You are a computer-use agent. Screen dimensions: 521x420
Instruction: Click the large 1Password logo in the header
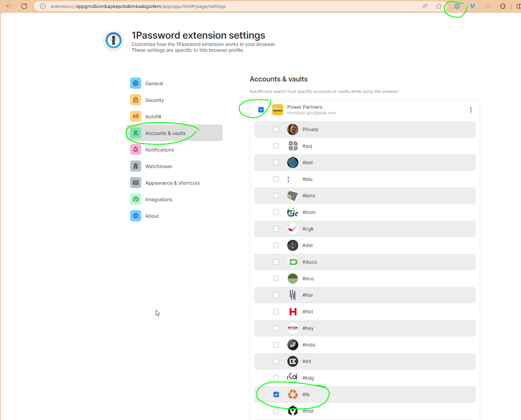[x=114, y=40]
